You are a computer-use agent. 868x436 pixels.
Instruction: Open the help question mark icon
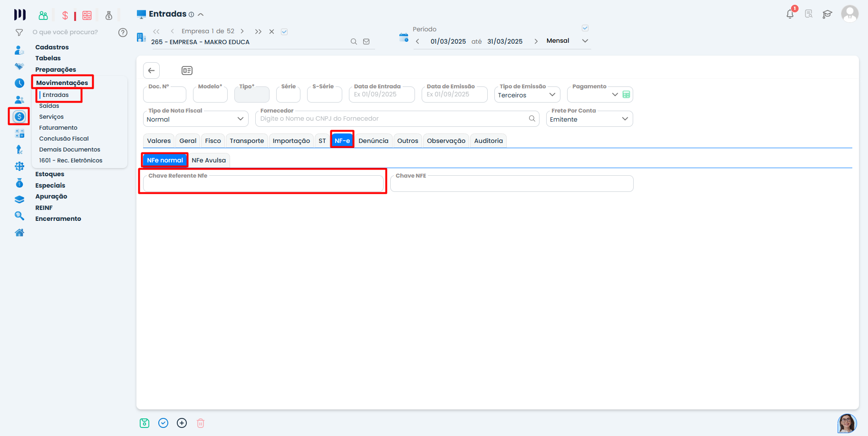[x=123, y=32]
